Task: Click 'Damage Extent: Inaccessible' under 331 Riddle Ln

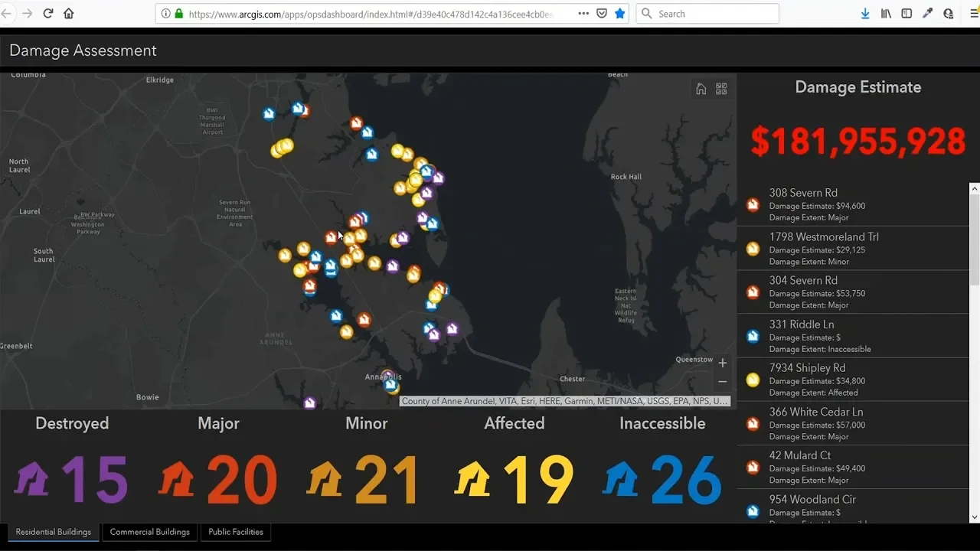Action: [x=820, y=349]
